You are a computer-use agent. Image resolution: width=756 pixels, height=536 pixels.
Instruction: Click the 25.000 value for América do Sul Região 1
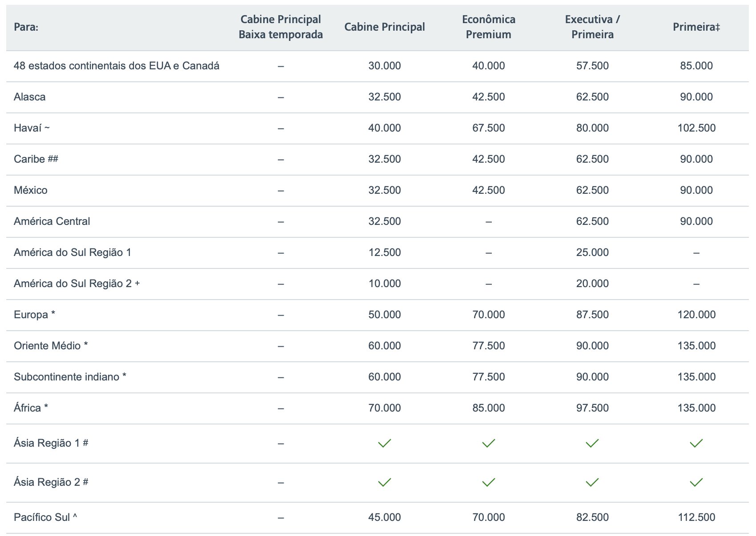(x=592, y=252)
